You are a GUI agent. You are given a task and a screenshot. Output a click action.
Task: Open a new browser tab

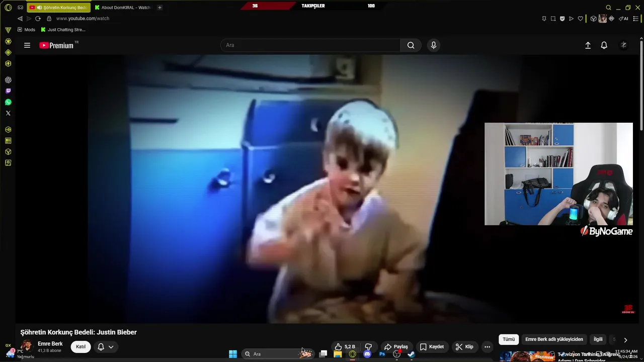tap(159, 8)
